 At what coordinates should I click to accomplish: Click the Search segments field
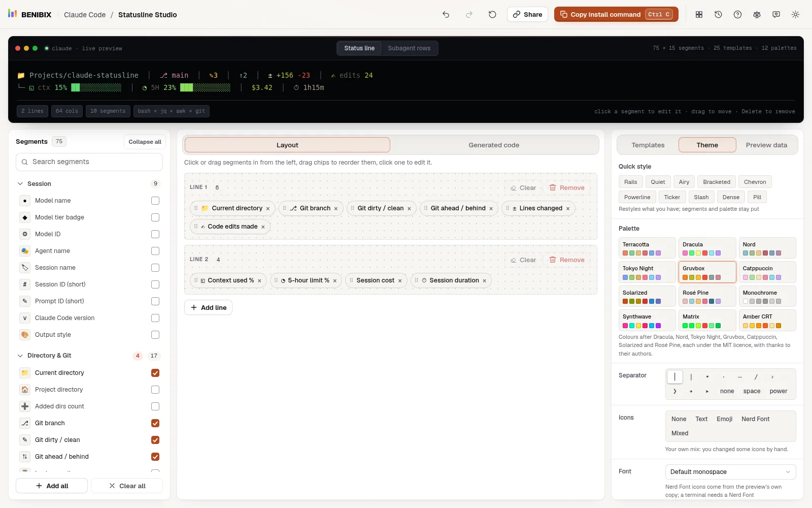click(x=89, y=162)
